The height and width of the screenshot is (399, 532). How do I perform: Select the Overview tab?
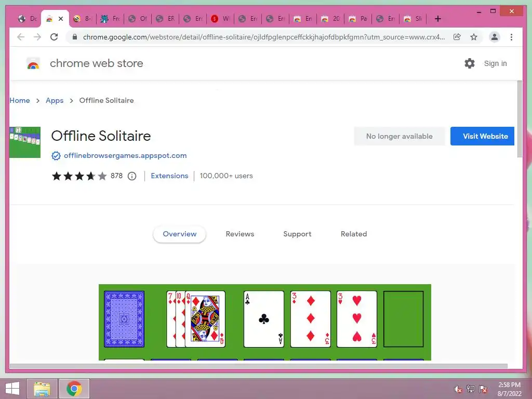click(179, 234)
